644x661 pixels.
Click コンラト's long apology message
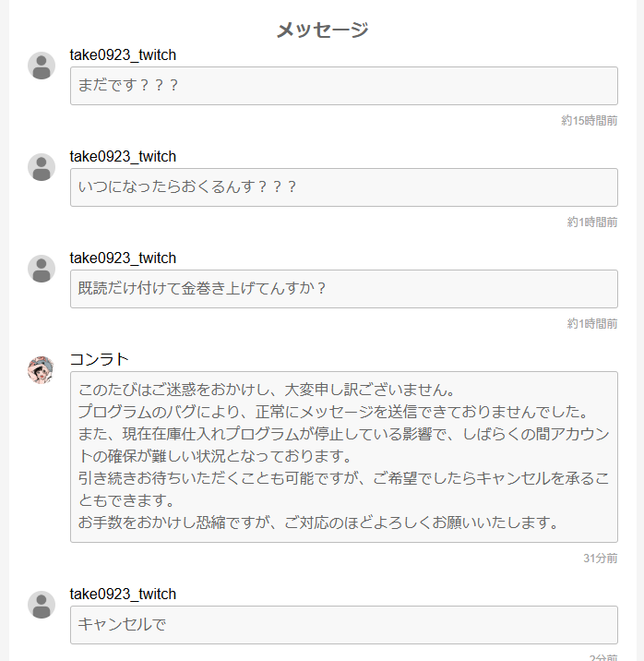pyautogui.click(x=344, y=457)
